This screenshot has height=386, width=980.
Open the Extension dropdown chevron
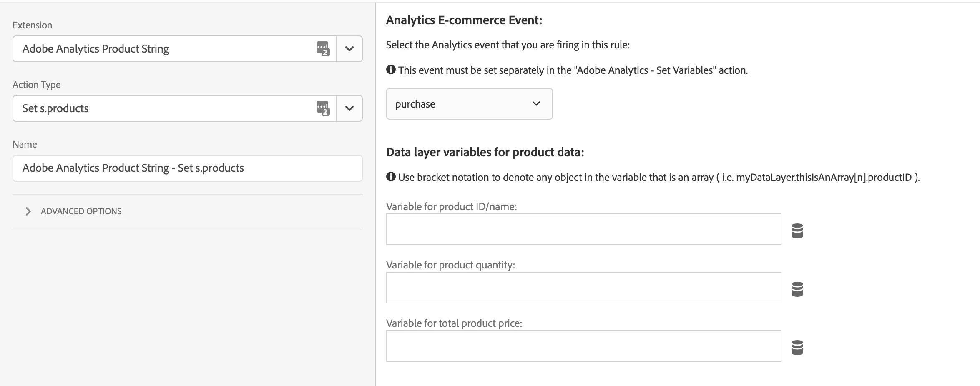pyautogui.click(x=349, y=49)
